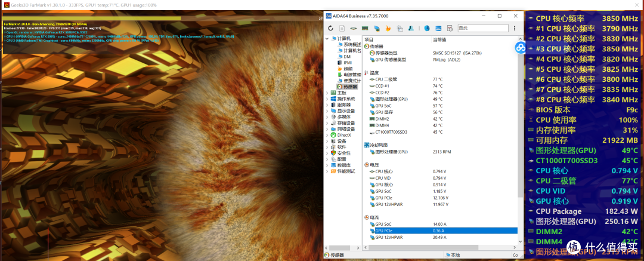Image resolution: width=644 pixels, height=261 pixels.
Task: Select 软件 in the tree
Action: tap(339, 147)
